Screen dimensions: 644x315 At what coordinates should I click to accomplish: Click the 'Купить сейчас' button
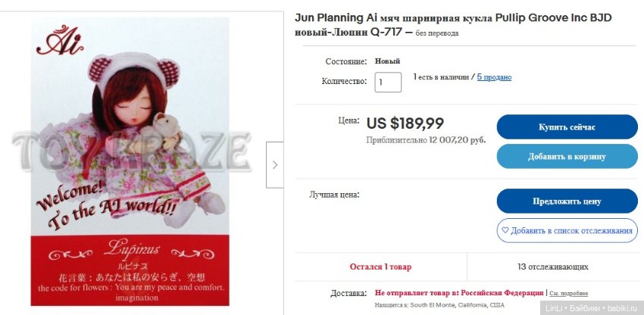567,127
